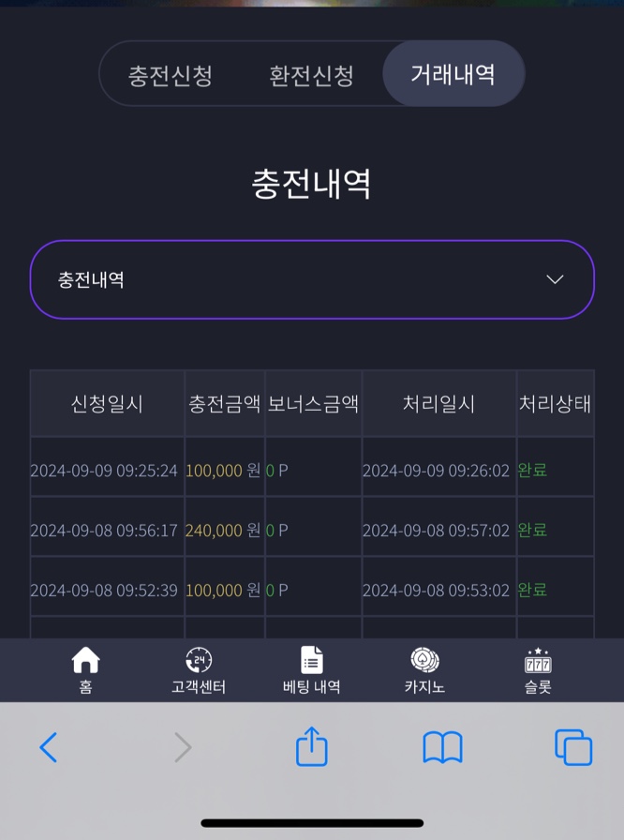The height and width of the screenshot is (840, 624).
Task: Click 신청일시 column header
Action: 107,403
